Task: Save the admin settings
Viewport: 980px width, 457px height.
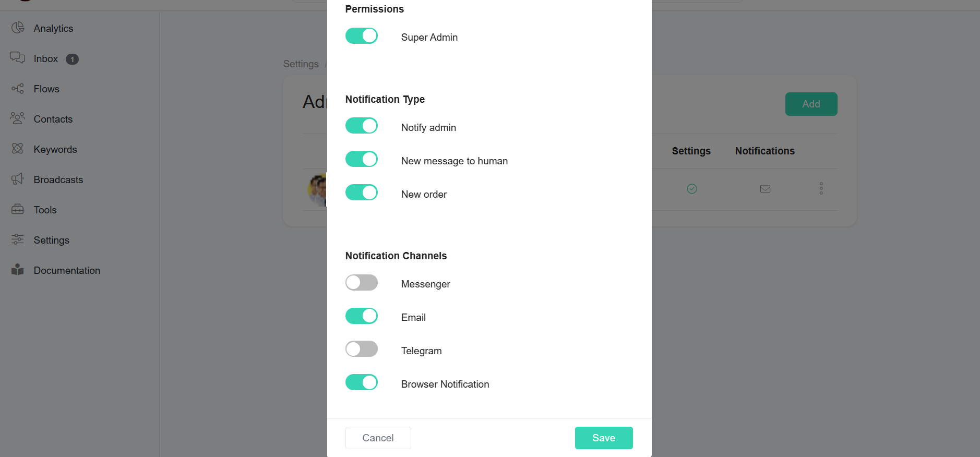Action: (604, 438)
